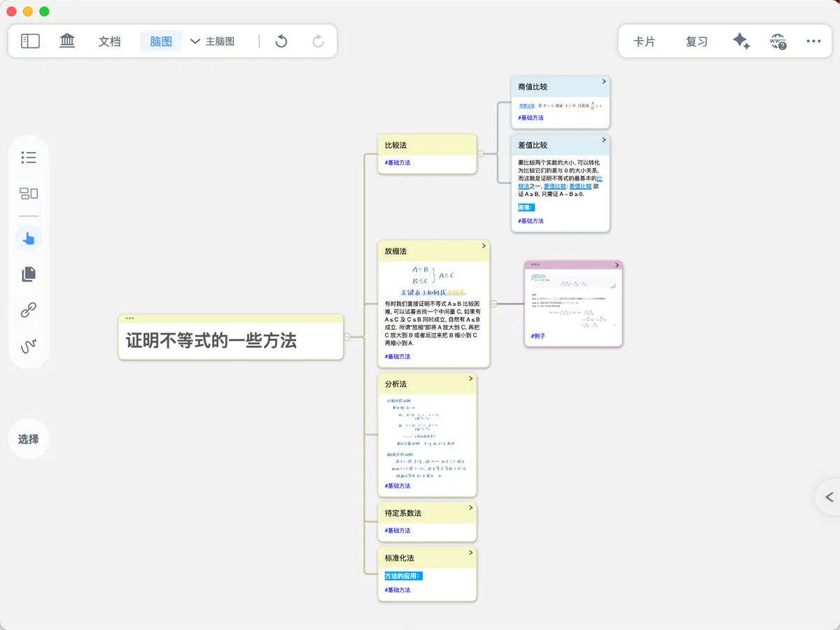
Task: Click the handwritten note image in 放缩法
Action: tap(433, 281)
